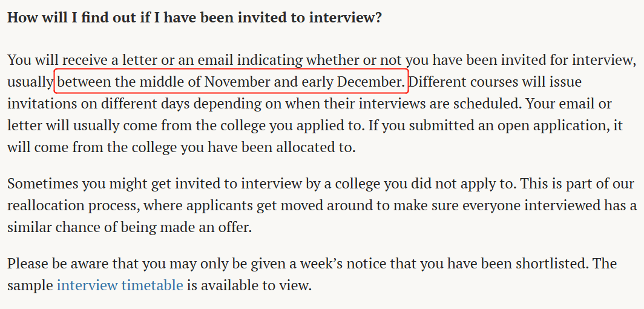Click the line ending 'have been allocated to.'
This screenshot has height=309, width=644.
[x=181, y=147]
